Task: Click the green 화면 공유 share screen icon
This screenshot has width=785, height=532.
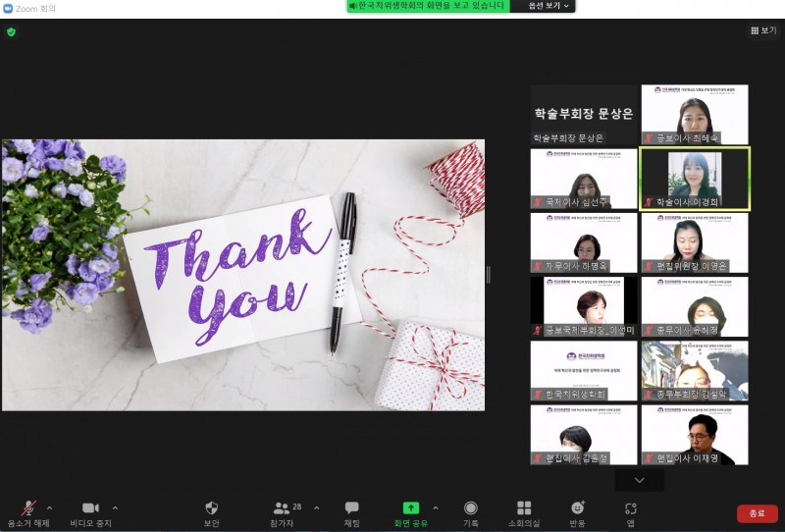Action: point(411,508)
